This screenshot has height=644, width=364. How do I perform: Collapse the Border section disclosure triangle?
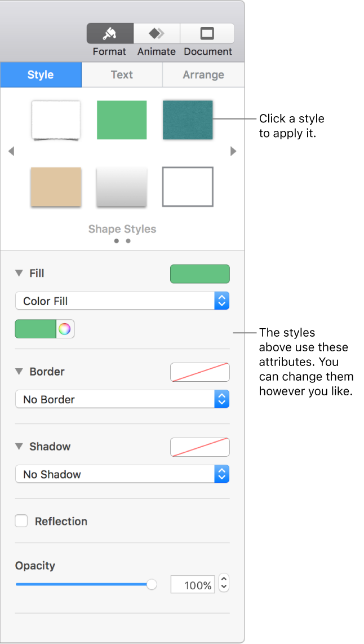(x=18, y=372)
